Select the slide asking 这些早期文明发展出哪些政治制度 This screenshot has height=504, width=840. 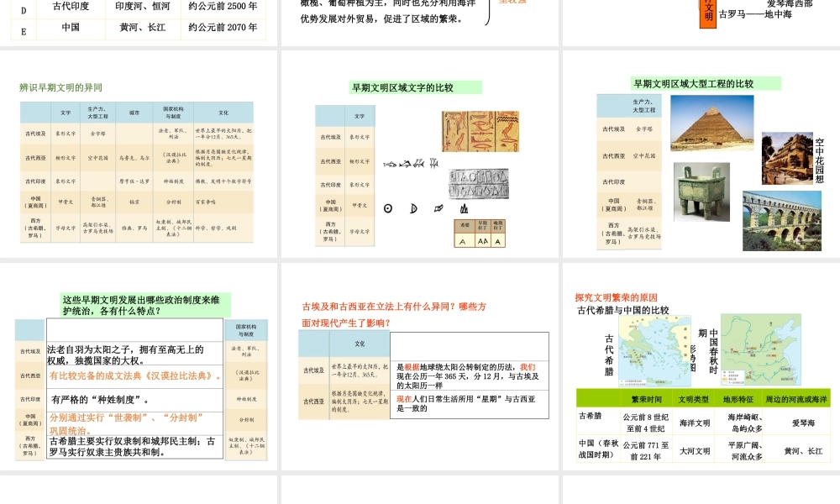(x=139, y=366)
